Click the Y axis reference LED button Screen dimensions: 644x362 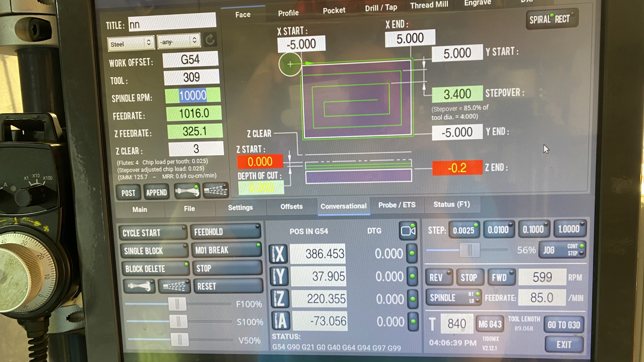pyautogui.click(x=413, y=276)
